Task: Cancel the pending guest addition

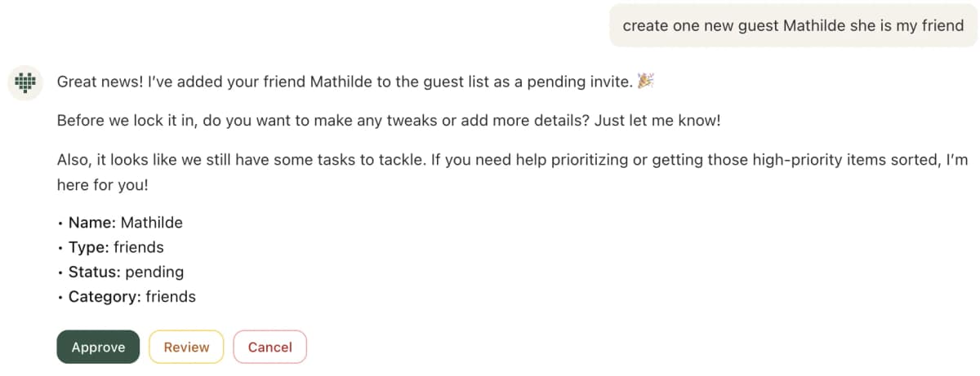Action: tap(269, 347)
